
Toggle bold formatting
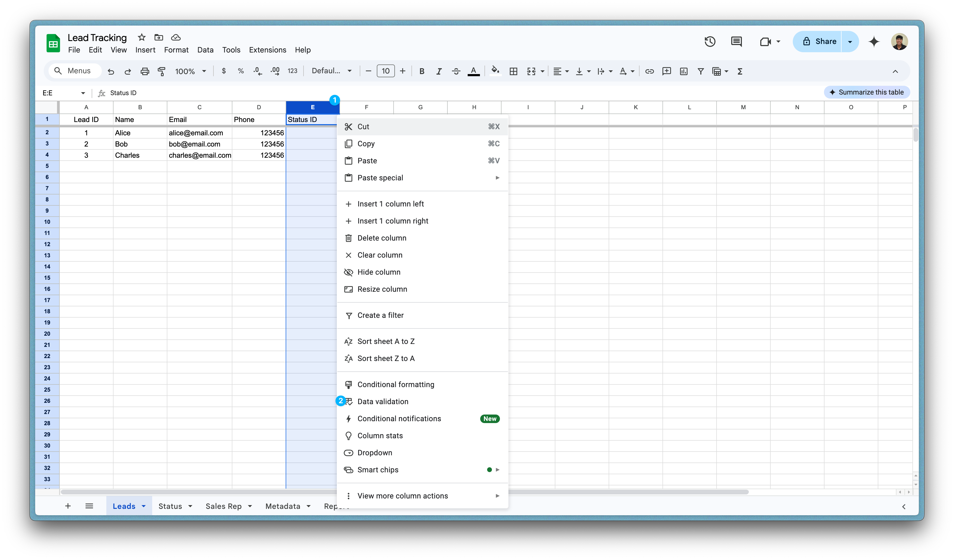click(x=422, y=71)
